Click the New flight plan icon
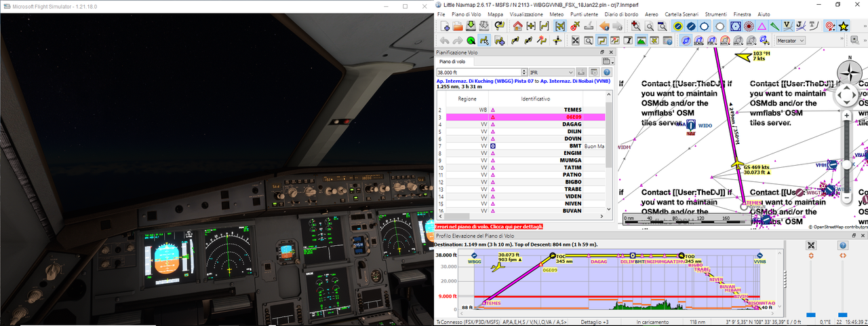868x326 pixels. (445, 26)
